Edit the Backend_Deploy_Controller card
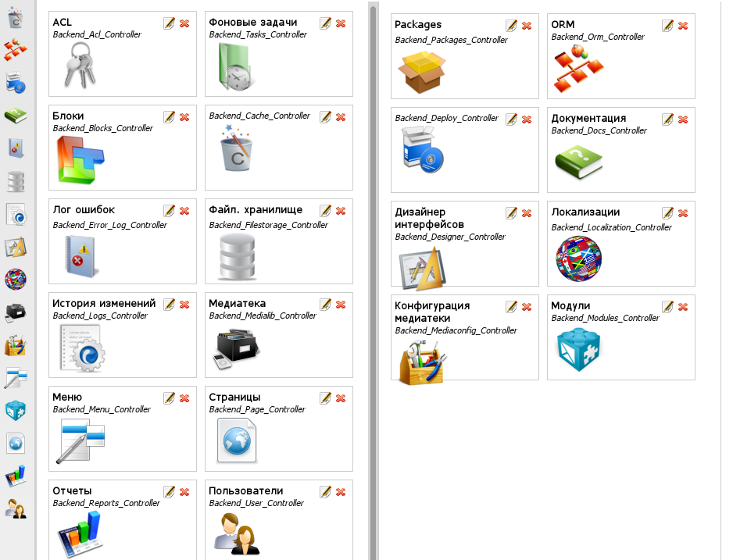 [511, 119]
